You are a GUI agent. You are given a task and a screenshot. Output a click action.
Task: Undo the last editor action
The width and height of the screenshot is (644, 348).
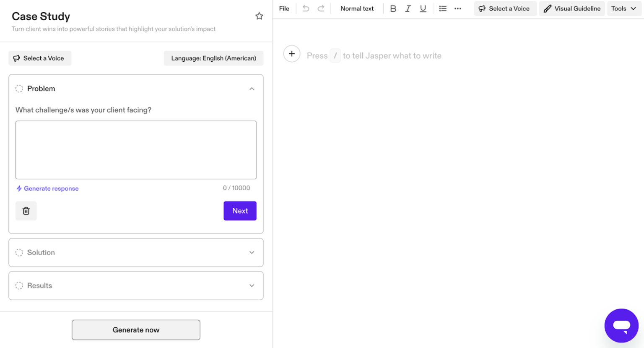pyautogui.click(x=306, y=8)
